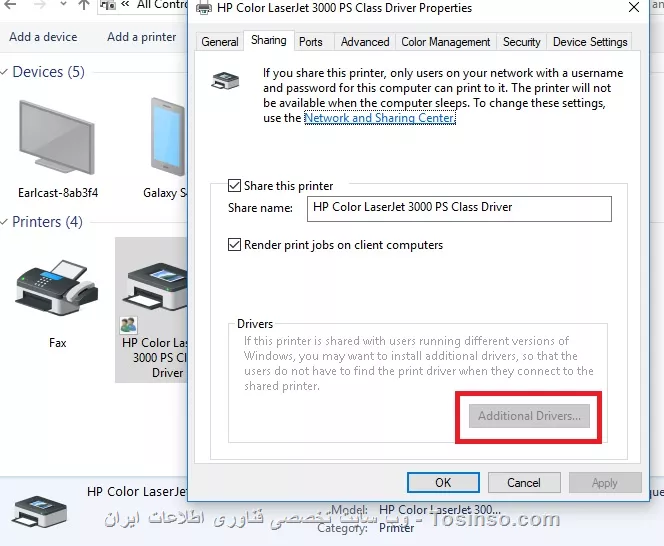Close the printer Properties dialog

pos(634,7)
